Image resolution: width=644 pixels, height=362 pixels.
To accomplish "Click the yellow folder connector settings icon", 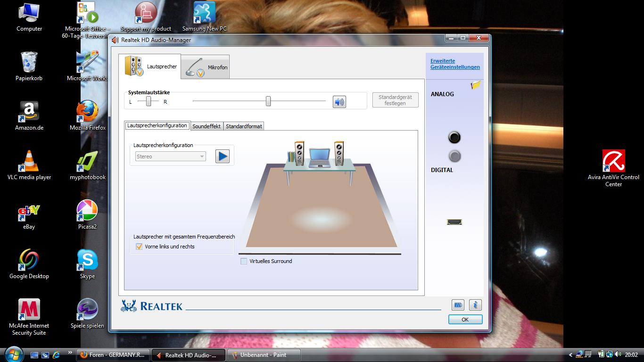I will (476, 85).
